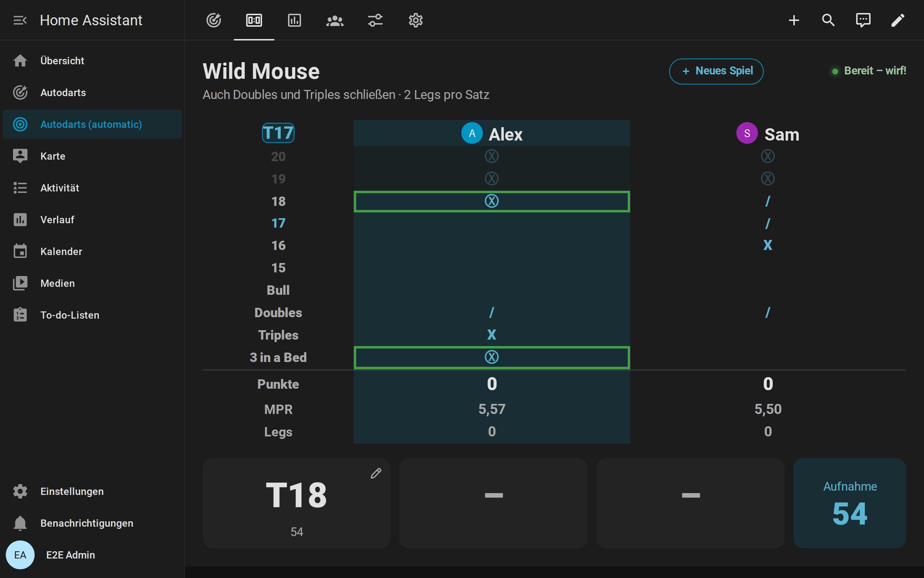Open Medien sidebar item
Image resolution: width=924 pixels, height=578 pixels.
92,283
